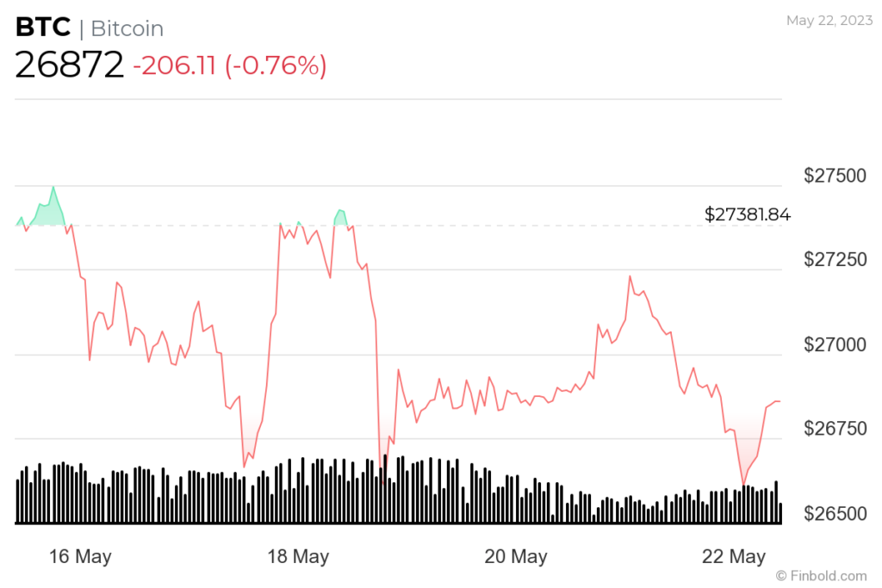Click the BTC ticker symbol
This screenshot has height=588, width=882.
click(43, 28)
